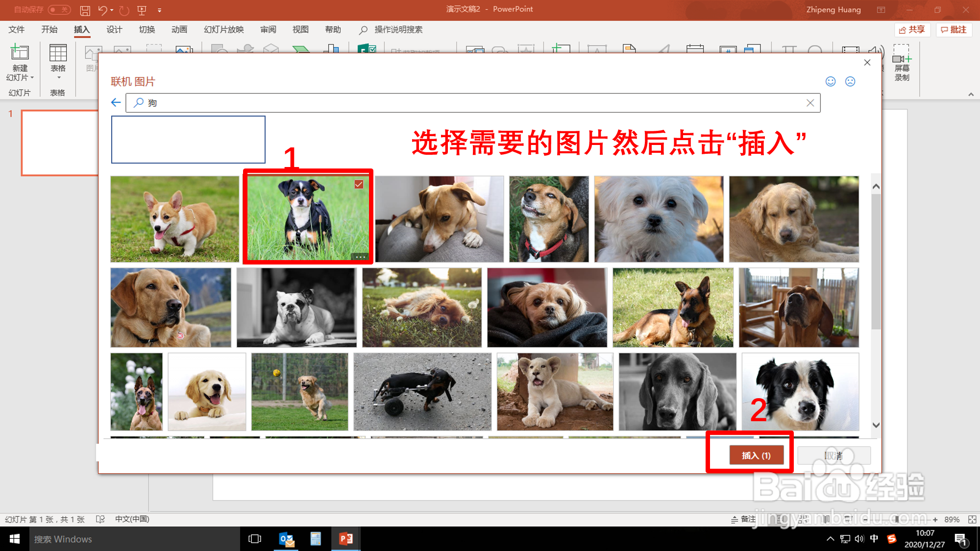Click the happy face feedback icon
This screenshot has width=980, height=551.
click(831, 82)
